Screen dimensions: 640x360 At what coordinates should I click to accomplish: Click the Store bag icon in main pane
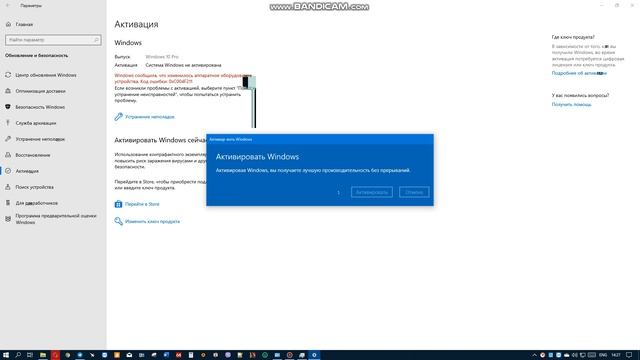(118, 204)
